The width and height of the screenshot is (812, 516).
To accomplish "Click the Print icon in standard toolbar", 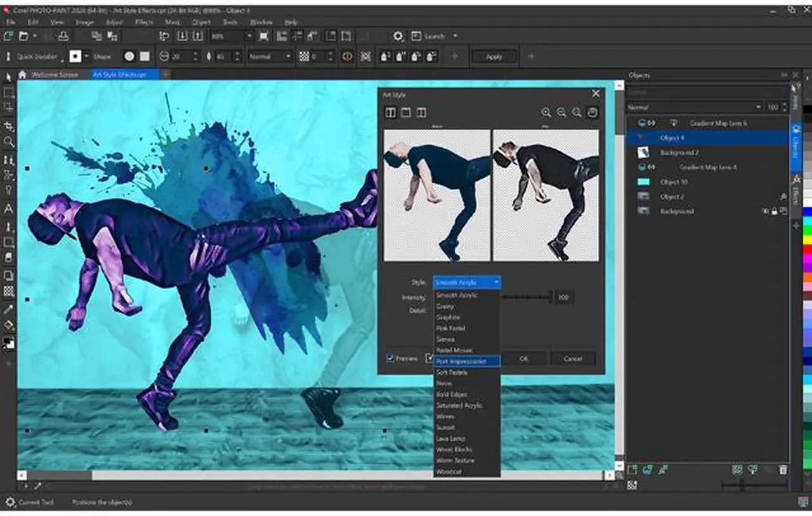I will 65,36.
